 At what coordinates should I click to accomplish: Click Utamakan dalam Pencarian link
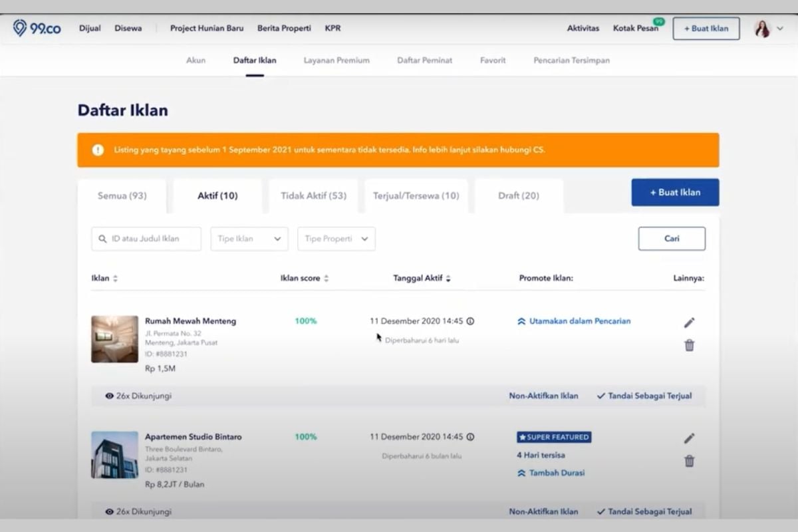[574, 321]
